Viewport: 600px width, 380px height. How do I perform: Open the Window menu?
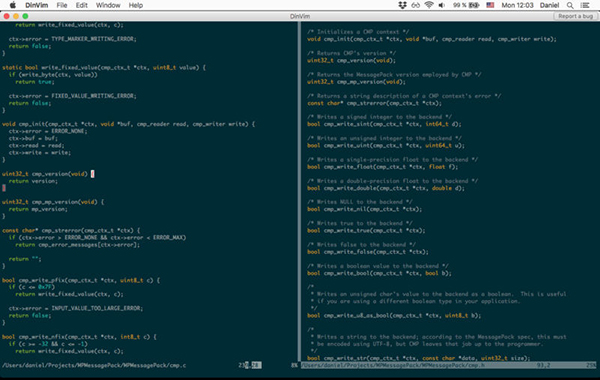(x=108, y=5)
